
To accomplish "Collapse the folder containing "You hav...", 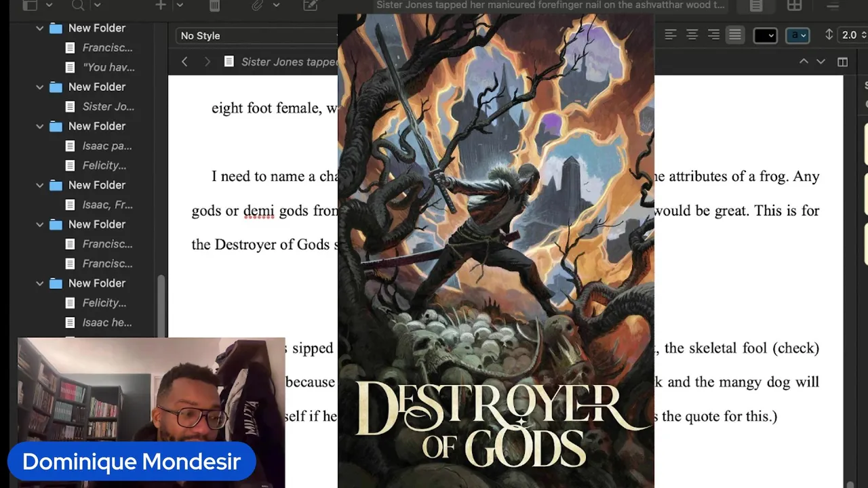I will 39,28.
